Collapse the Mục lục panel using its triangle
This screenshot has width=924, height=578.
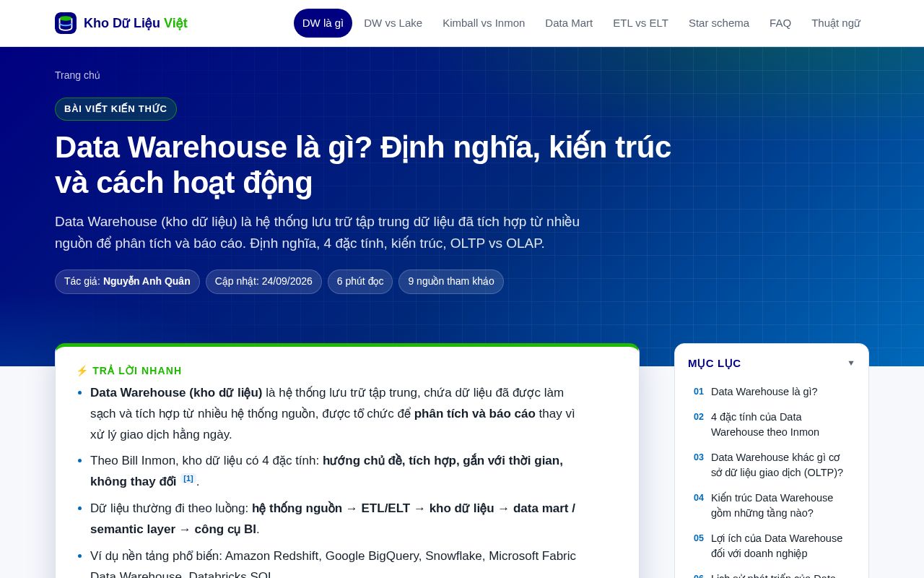pos(851,363)
